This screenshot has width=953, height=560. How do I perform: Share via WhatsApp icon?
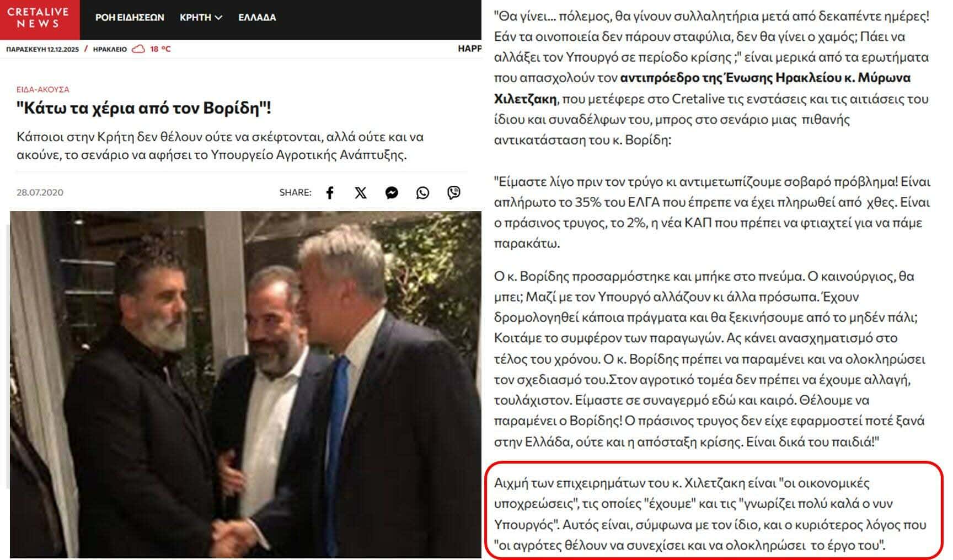(422, 193)
